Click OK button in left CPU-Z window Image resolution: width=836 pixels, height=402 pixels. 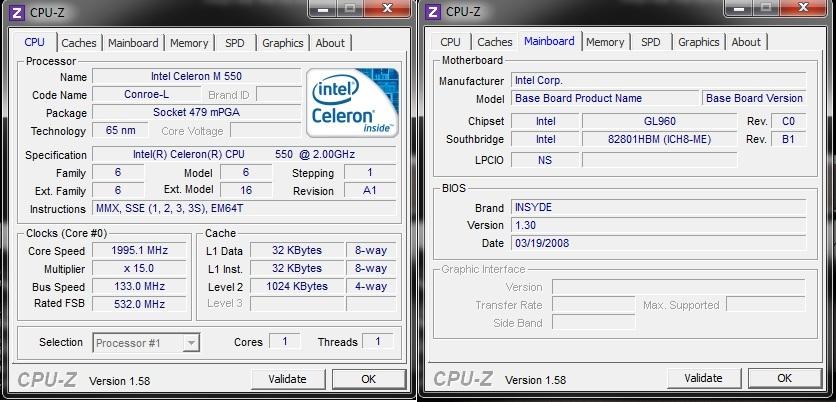[x=368, y=379]
